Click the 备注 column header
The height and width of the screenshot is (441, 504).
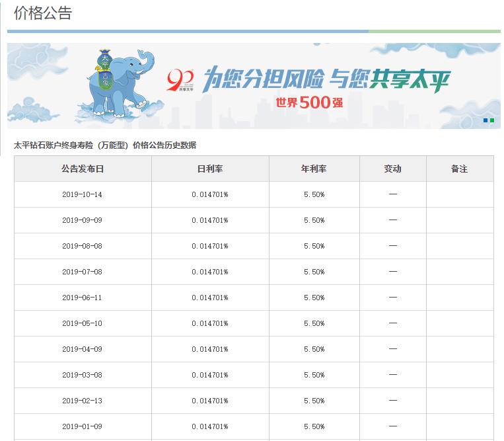pos(460,169)
